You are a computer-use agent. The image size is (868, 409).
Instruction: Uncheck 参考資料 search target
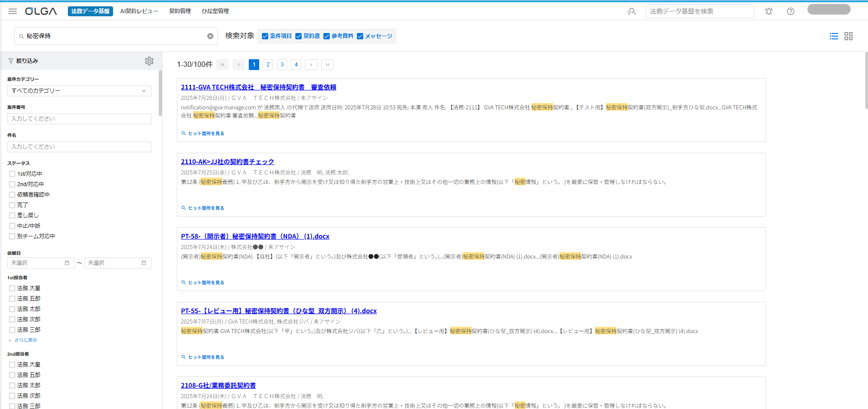tap(327, 36)
